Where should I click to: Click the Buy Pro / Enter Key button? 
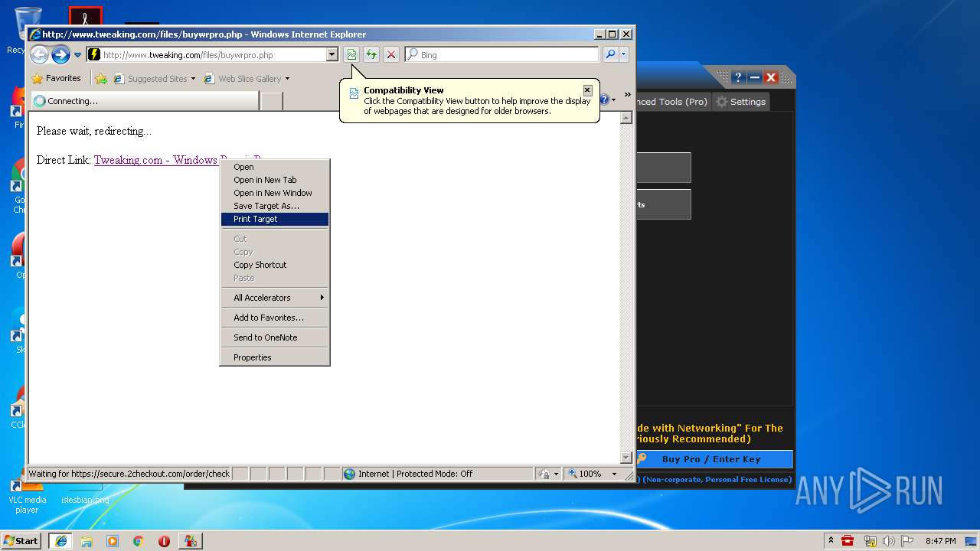pyautogui.click(x=714, y=459)
